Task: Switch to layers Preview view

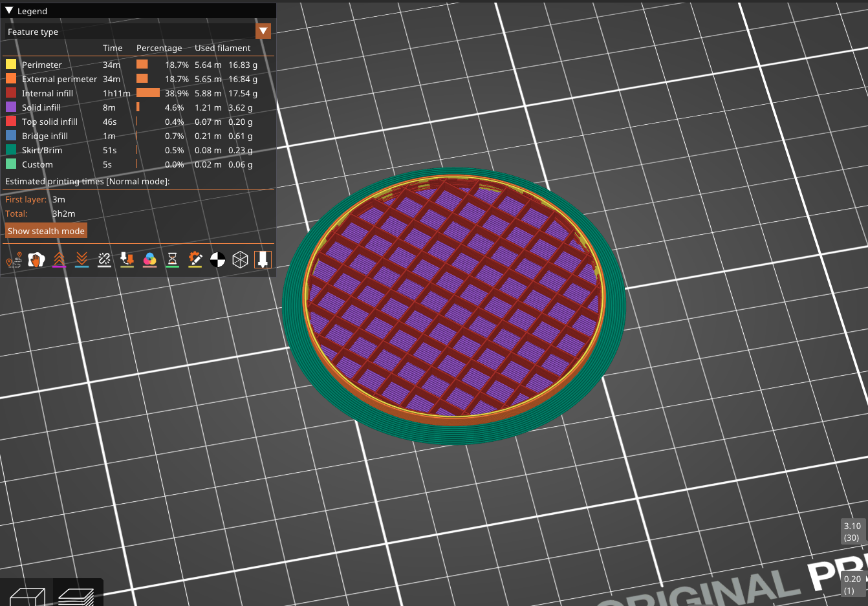Action: point(76,596)
